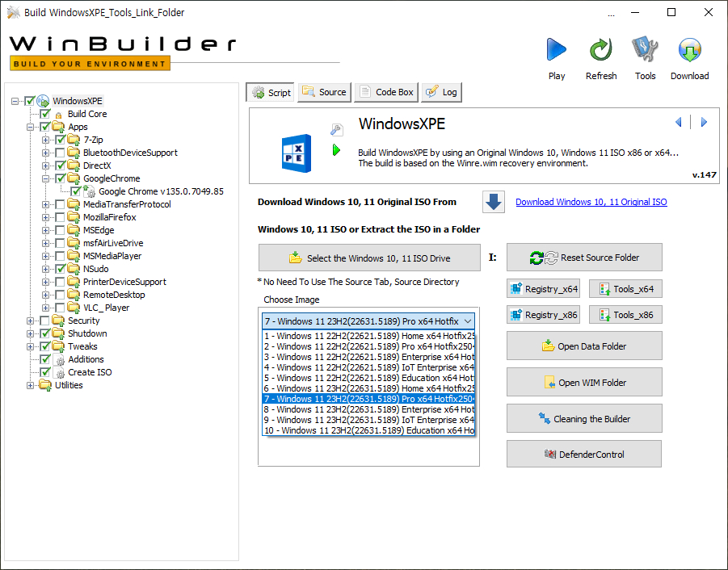
Task: Click the Additions script icon
Action: (60, 359)
